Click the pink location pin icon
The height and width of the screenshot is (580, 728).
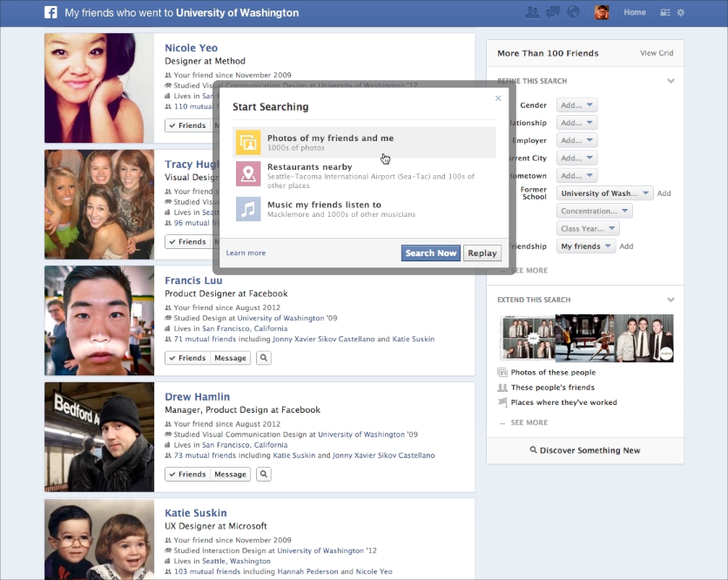tap(248, 173)
